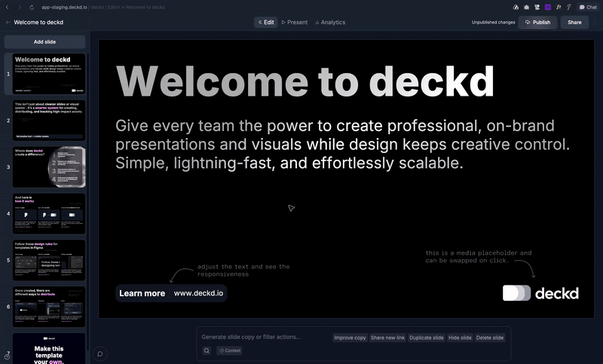This screenshot has height=364, width=603.
Task: Click Delete slide action
Action: click(x=489, y=338)
